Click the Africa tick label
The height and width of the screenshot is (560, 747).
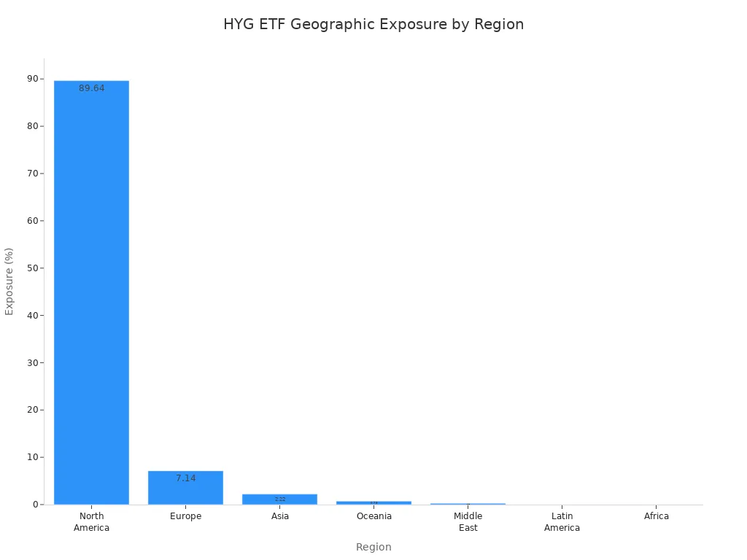tap(657, 516)
